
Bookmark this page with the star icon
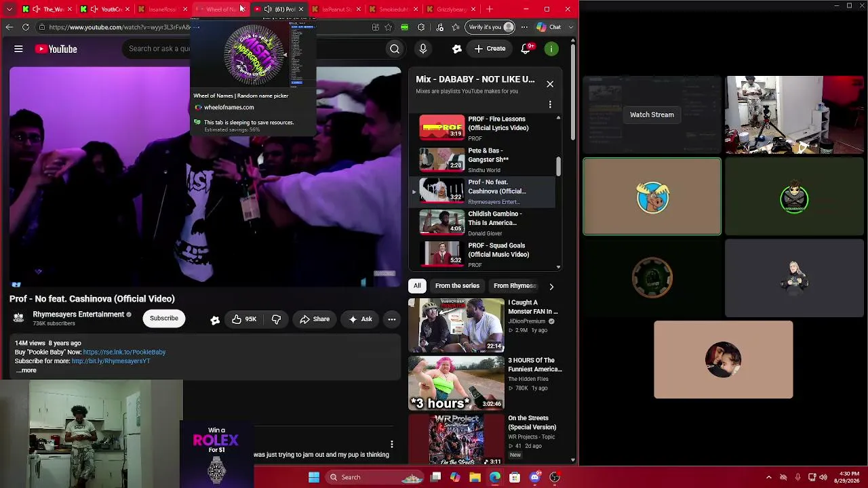[x=388, y=27]
